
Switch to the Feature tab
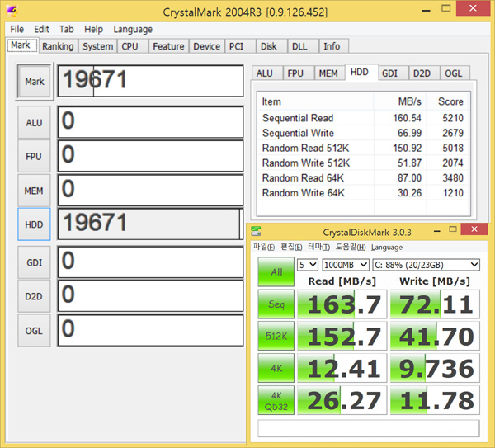coord(168,46)
